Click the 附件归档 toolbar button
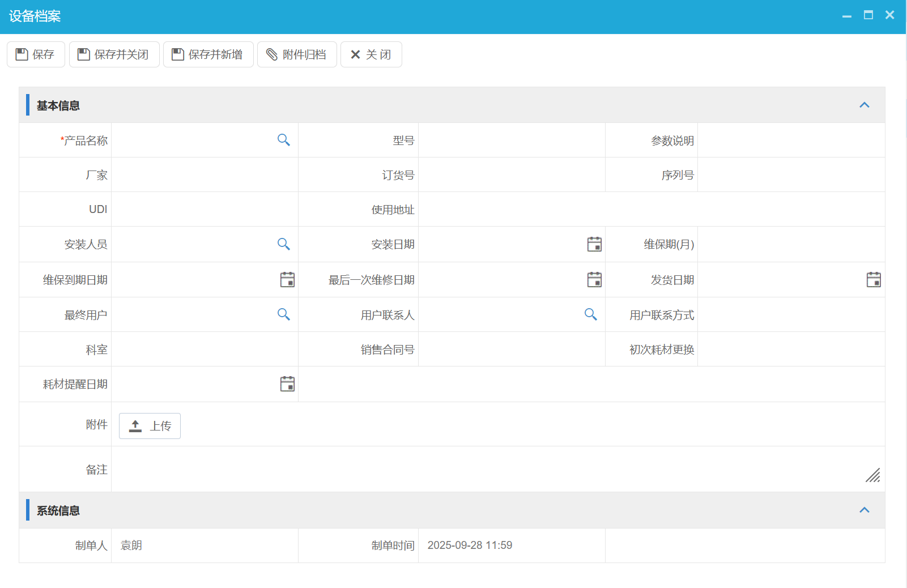Viewport: 907px width, 588px height. 297,54
